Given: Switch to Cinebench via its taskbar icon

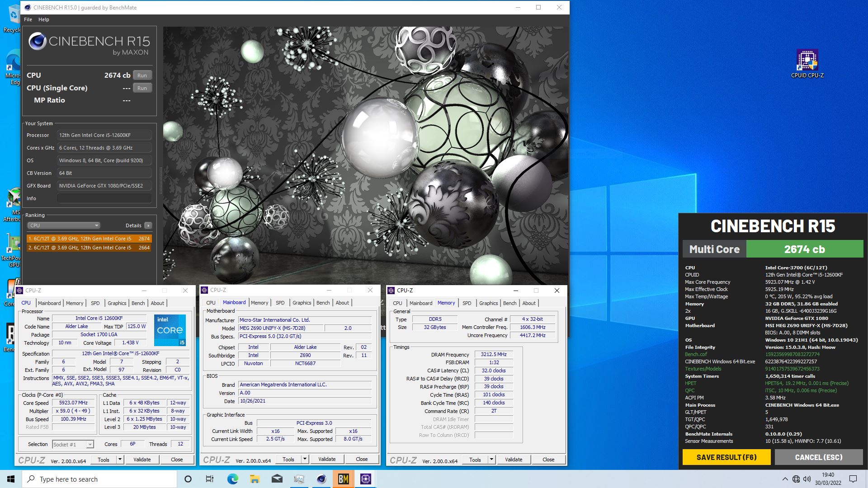Looking at the screenshot, I should click(321, 479).
